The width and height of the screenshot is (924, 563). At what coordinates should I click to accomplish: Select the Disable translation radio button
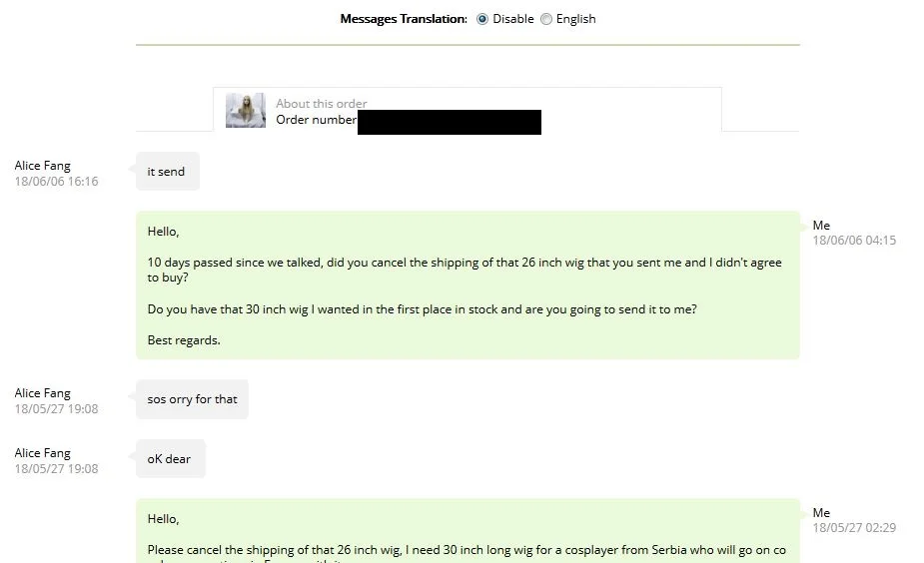tap(482, 19)
